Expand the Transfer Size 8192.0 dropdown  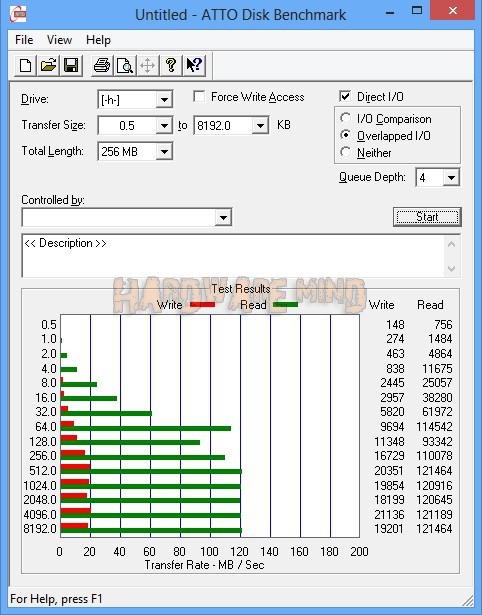260,126
